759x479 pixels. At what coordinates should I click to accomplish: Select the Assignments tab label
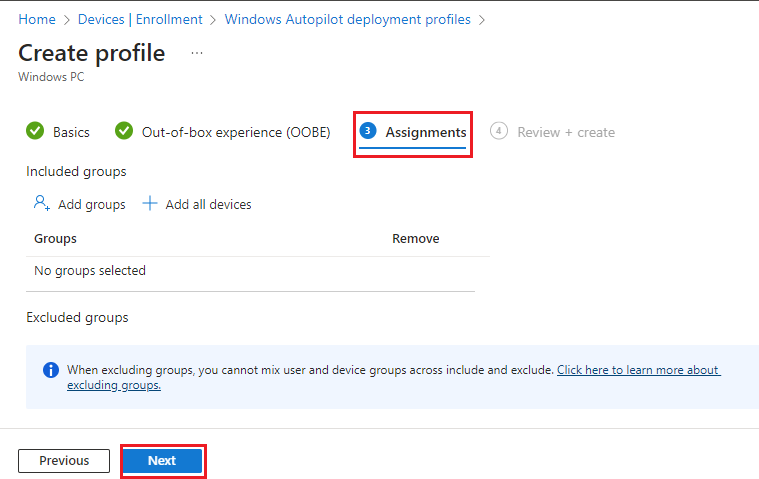pyautogui.click(x=426, y=132)
